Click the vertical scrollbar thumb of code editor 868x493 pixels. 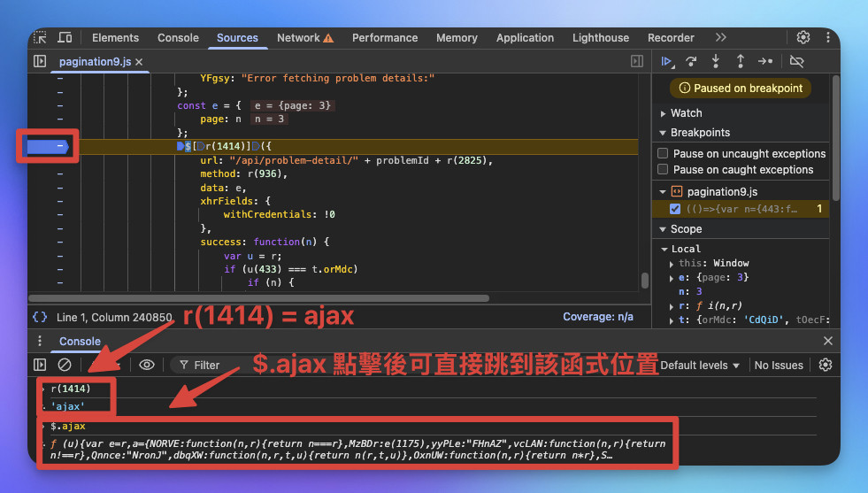point(645,281)
